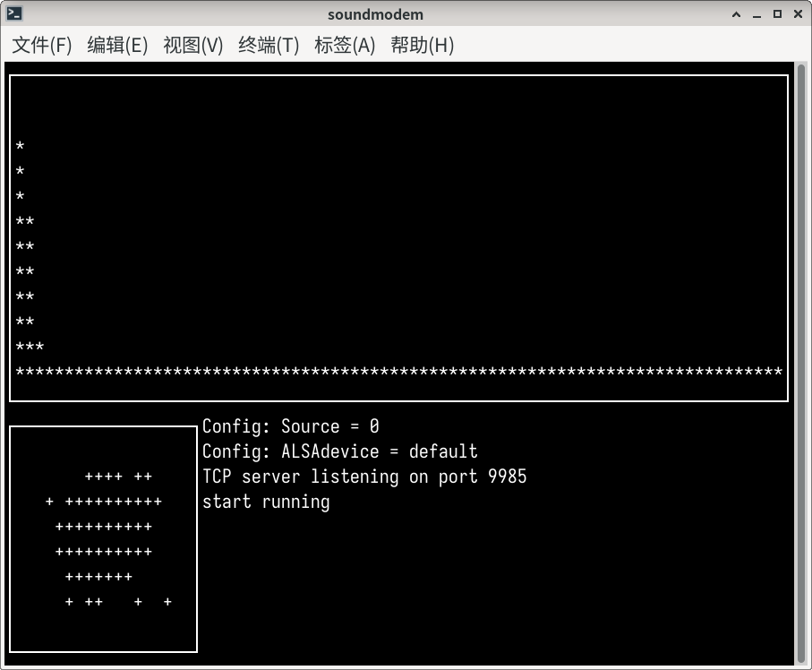
Task: Click the roll-up arrow window button
Action: [x=736, y=14]
